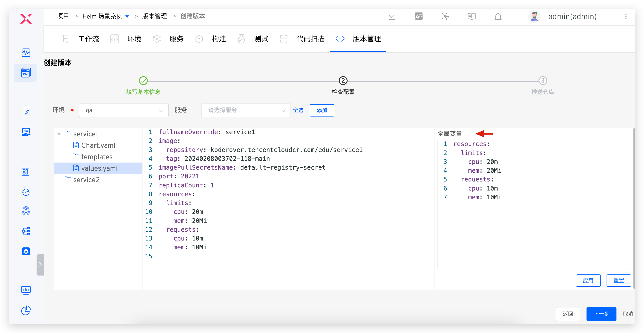The height and width of the screenshot is (333, 644).
Task: Click the repository line in values editor
Action: coord(264,150)
